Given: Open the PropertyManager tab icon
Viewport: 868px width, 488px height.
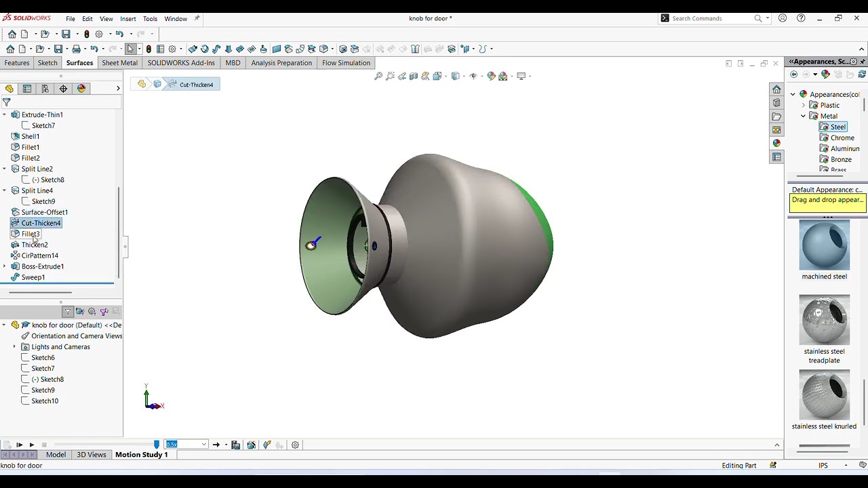Looking at the screenshot, I should pos(27,89).
